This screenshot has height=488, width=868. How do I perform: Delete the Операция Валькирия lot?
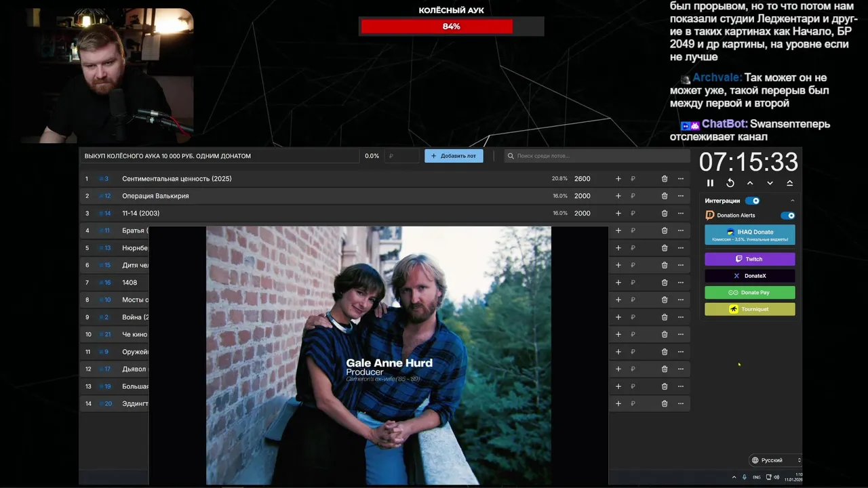click(665, 196)
